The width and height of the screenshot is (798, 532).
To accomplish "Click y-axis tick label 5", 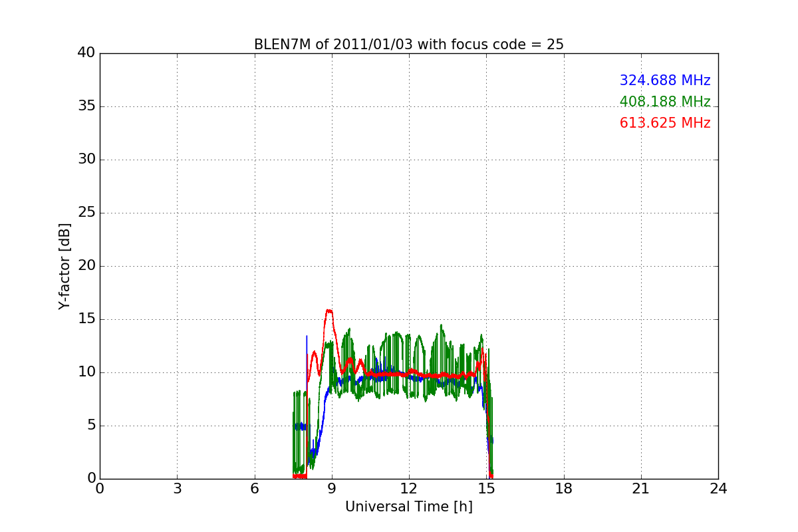I will 91,426.
